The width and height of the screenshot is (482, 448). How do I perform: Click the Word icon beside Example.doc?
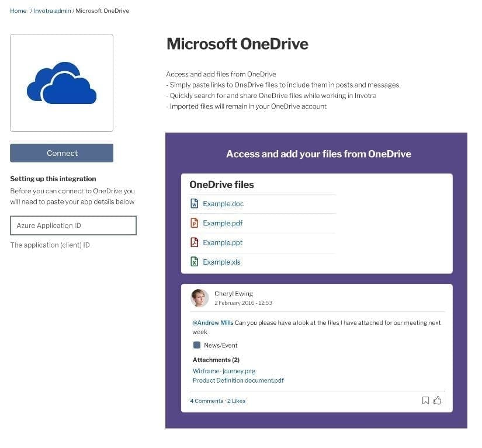pos(195,203)
